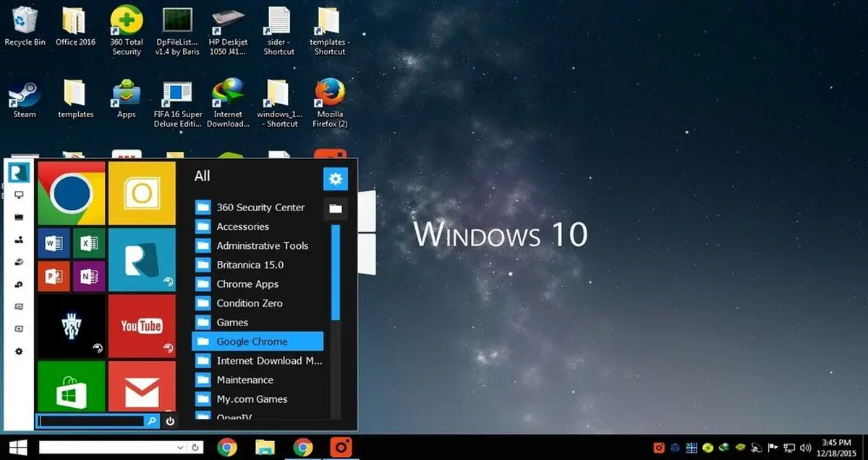Expand the Internet Download M... folder
This screenshot has width=868, height=460.
click(x=258, y=361)
